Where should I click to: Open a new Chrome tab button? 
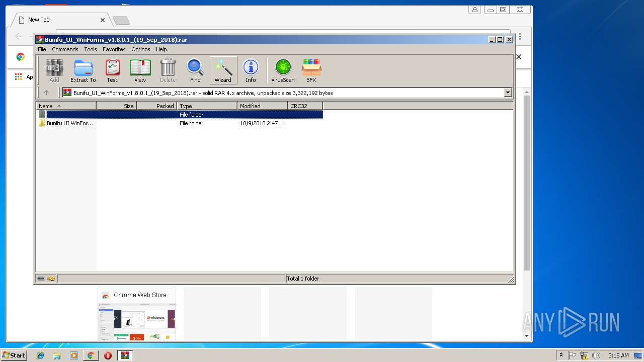[121, 20]
